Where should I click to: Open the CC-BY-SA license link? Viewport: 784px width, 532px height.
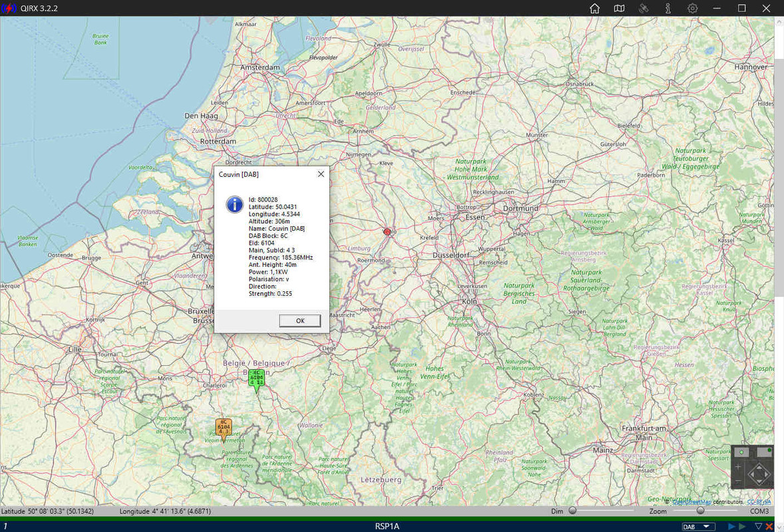(x=759, y=502)
